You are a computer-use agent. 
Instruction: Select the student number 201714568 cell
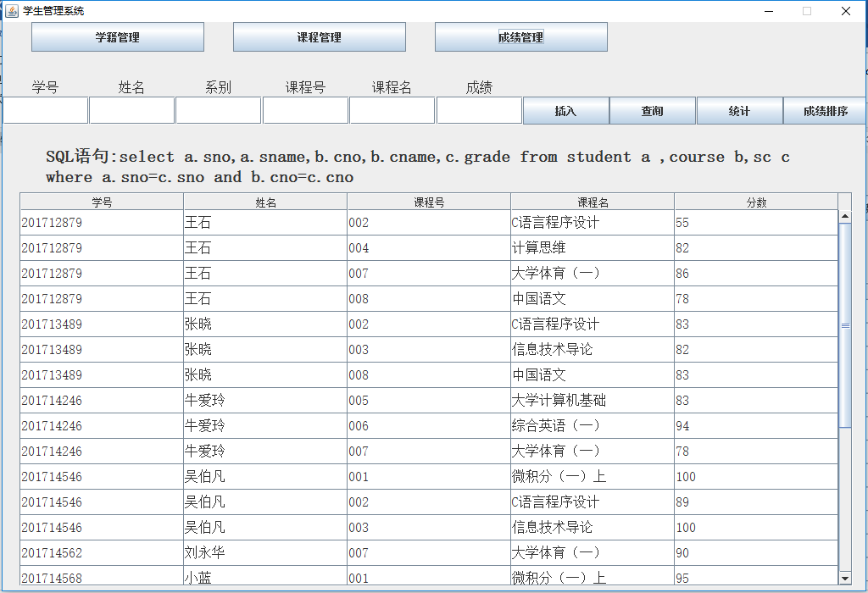click(102, 575)
